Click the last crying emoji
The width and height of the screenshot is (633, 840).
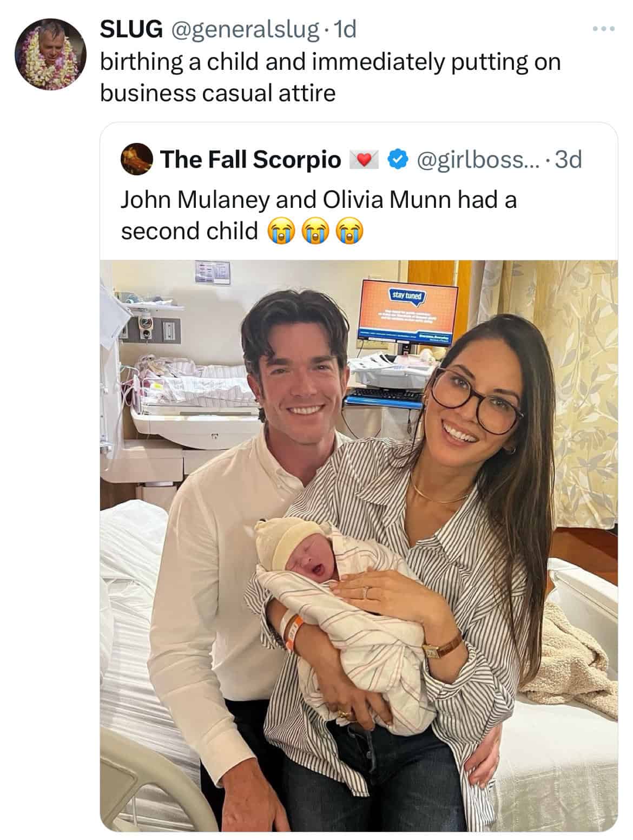point(349,232)
